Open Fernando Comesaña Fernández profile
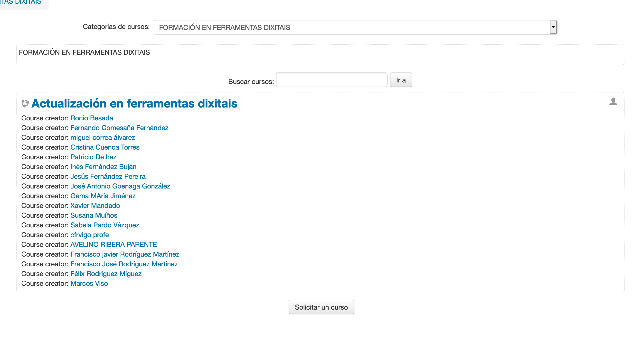644x358 pixels. coord(119,128)
